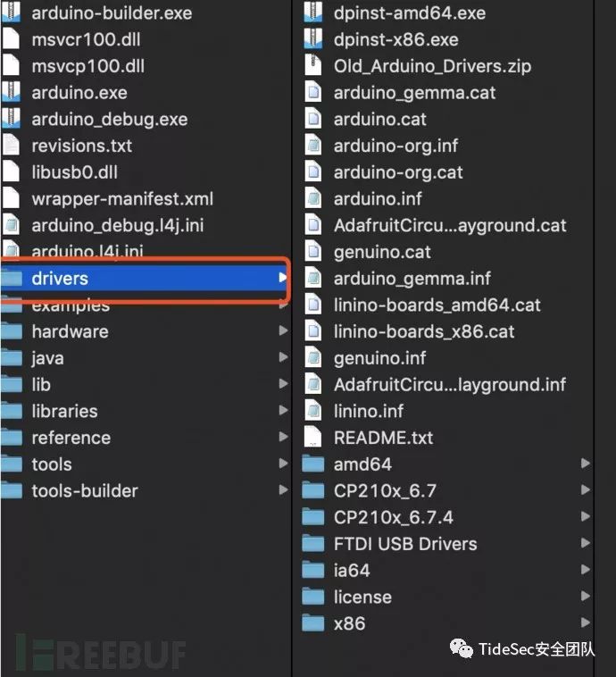
Task: Select the arduino.inf file name
Action: coord(378,198)
